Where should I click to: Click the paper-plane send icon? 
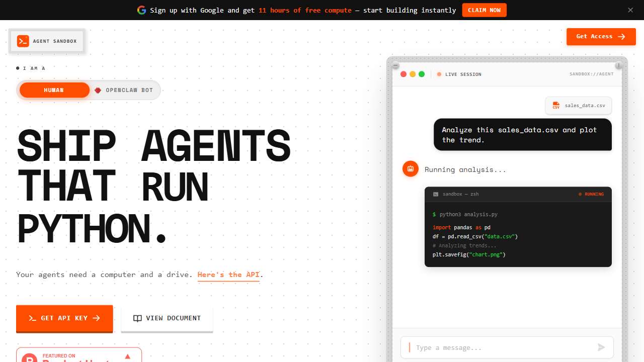tap(601, 347)
